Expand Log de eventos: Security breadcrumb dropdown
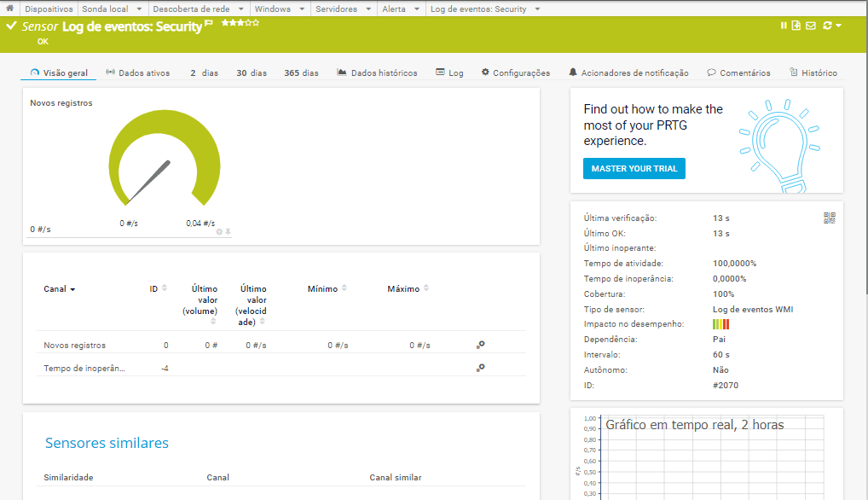Viewport: 868px width, 500px height. pos(537,9)
